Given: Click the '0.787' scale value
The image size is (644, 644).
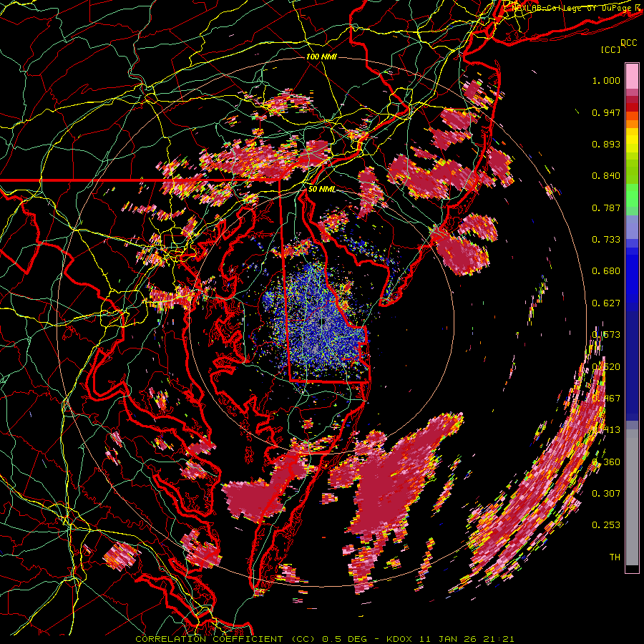Looking at the screenshot, I should (606, 208).
